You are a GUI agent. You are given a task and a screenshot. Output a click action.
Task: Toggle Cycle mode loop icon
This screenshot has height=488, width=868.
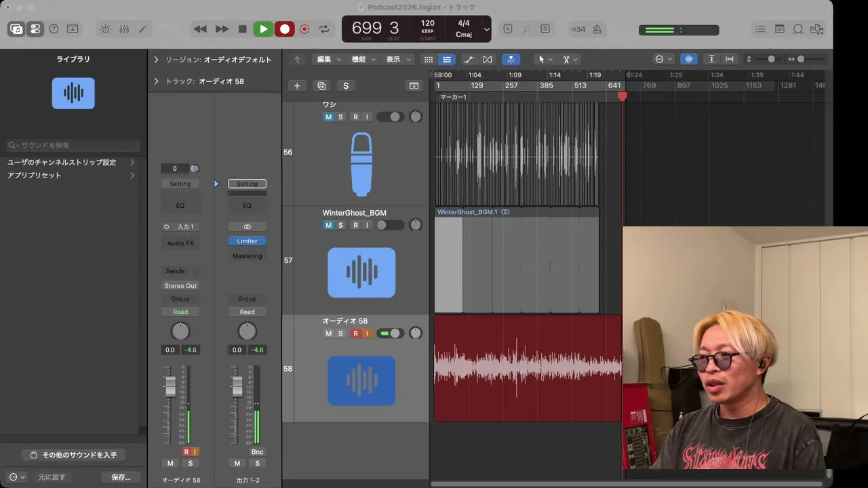coord(324,29)
